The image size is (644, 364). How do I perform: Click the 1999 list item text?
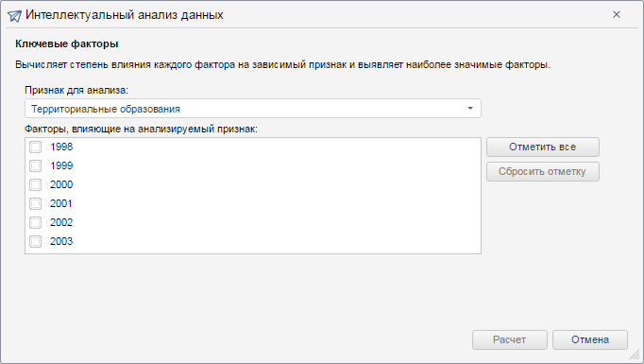[61, 165]
